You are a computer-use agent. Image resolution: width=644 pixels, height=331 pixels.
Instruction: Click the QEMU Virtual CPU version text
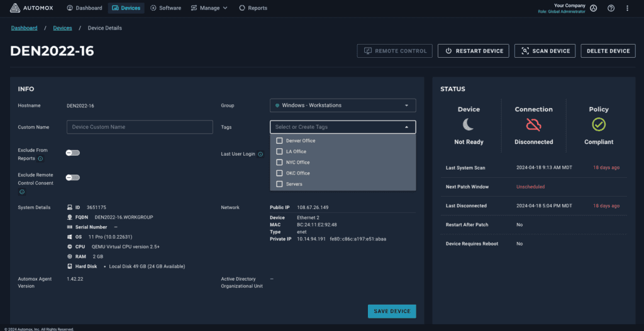point(126,247)
